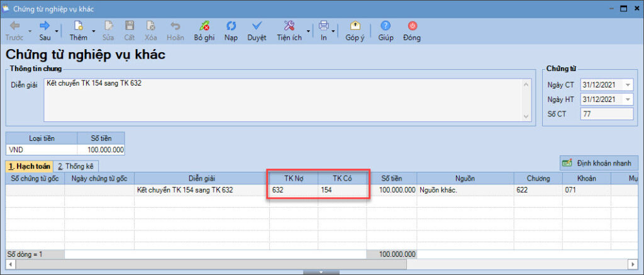
Task: Open the Tiện ích tools icon
Action: coord(289,26)
